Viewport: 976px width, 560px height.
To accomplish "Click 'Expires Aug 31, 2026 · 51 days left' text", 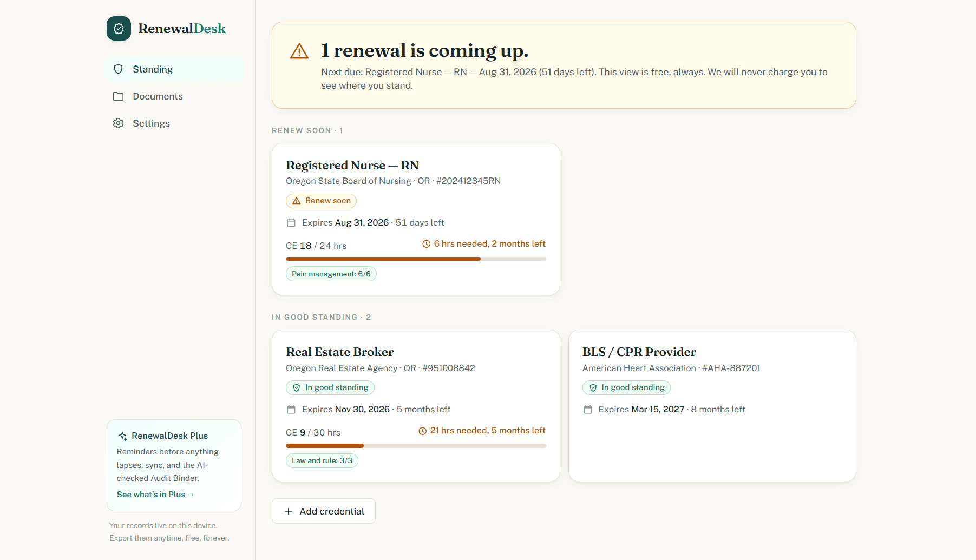I will (x=373, y=223).
